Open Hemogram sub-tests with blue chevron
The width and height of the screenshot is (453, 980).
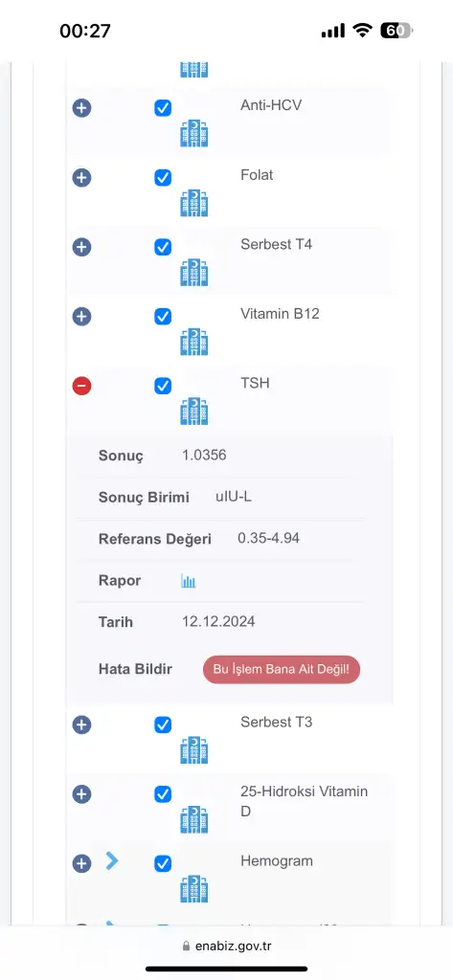click(112, 860)
